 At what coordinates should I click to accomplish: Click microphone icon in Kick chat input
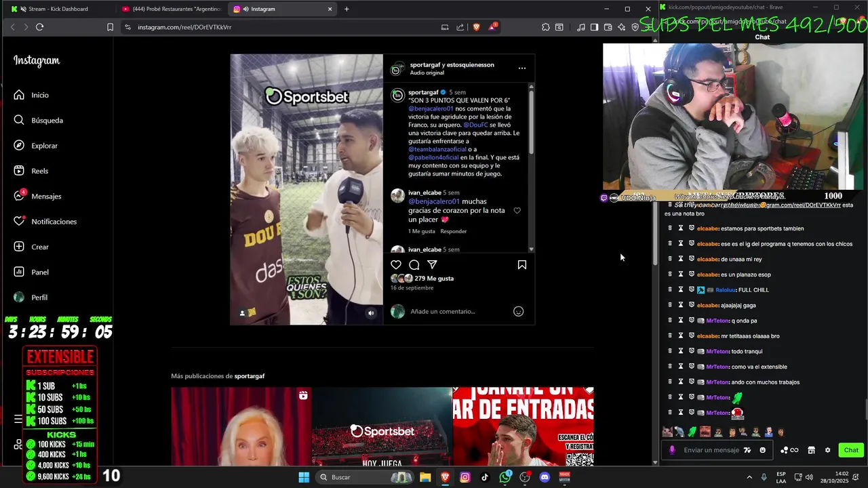click(x=672, y=450)
